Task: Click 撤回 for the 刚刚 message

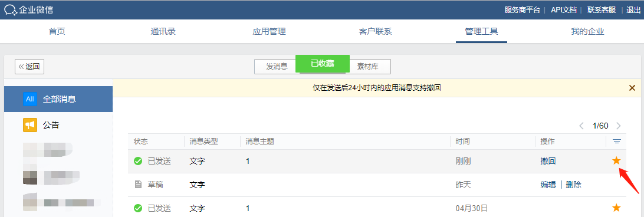Action: pos(548,161)
